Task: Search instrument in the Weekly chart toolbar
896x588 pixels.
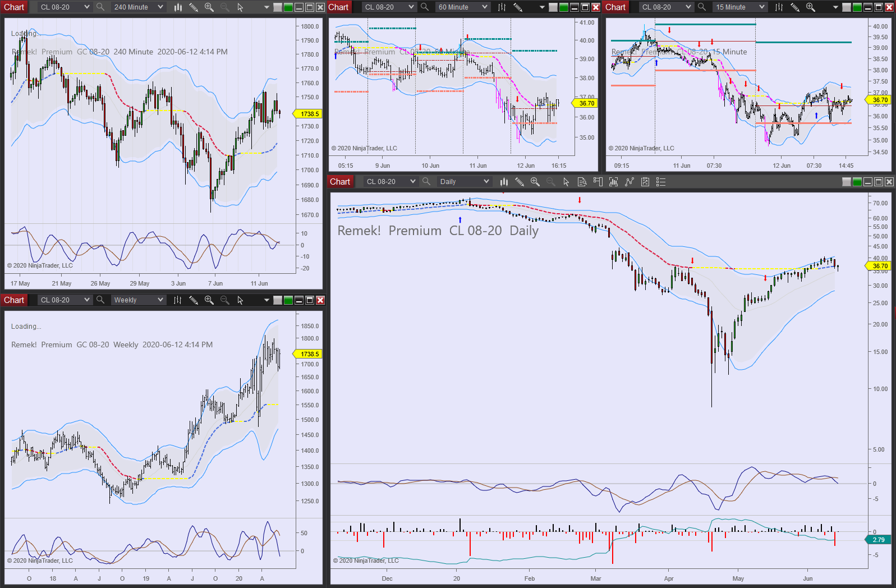Action: coord(100,300)
